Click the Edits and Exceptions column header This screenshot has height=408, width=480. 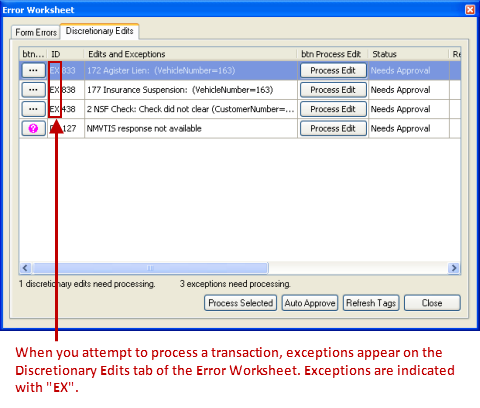point(190,54)
